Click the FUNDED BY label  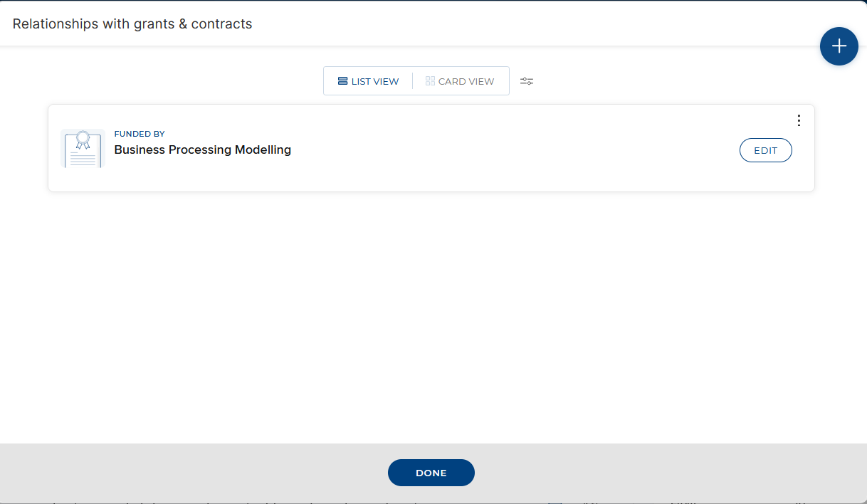click(140, 134)
